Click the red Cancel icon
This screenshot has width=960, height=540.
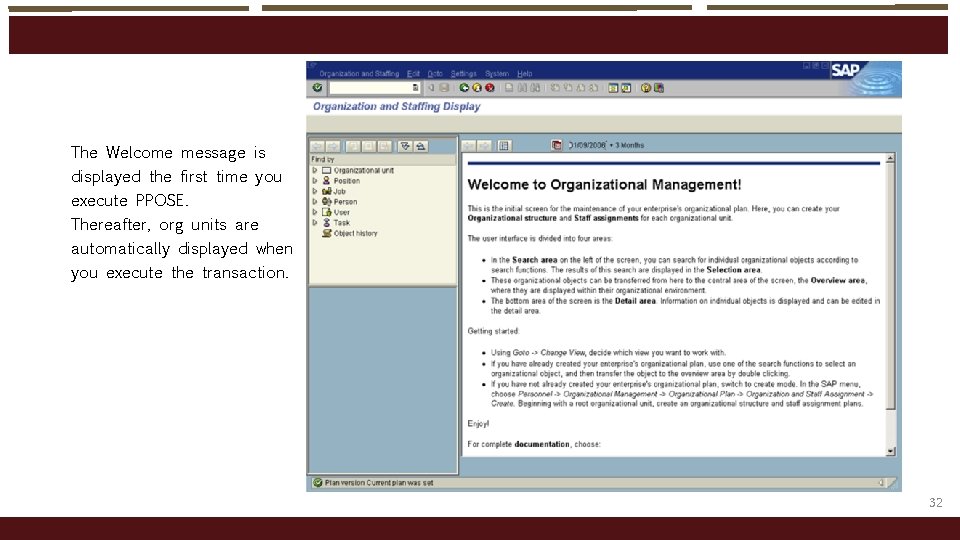pos(490,88)
